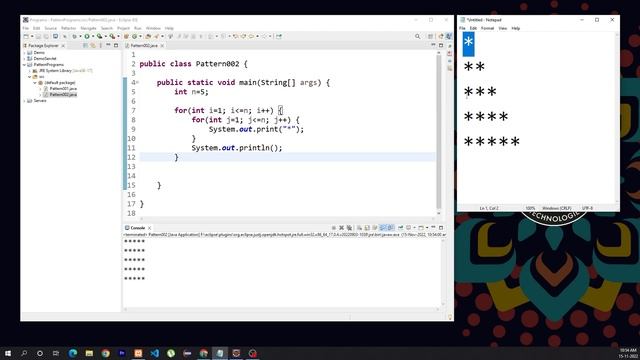Open Visual Studio Code from the taskbar

154,353
